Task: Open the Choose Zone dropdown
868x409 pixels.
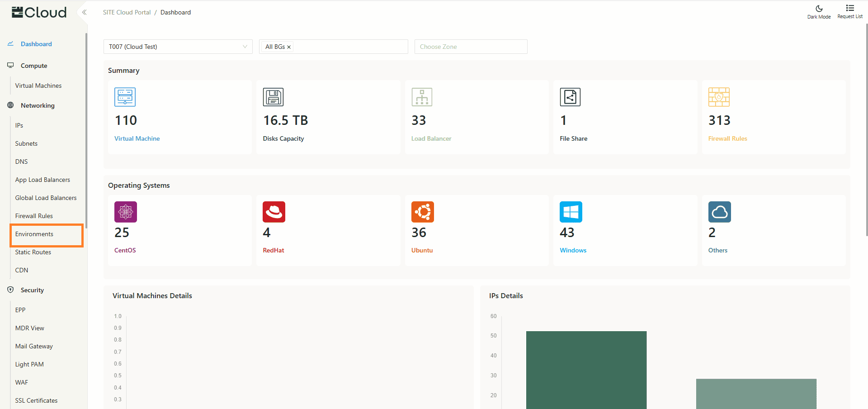Action: click(x=471, y=47)
